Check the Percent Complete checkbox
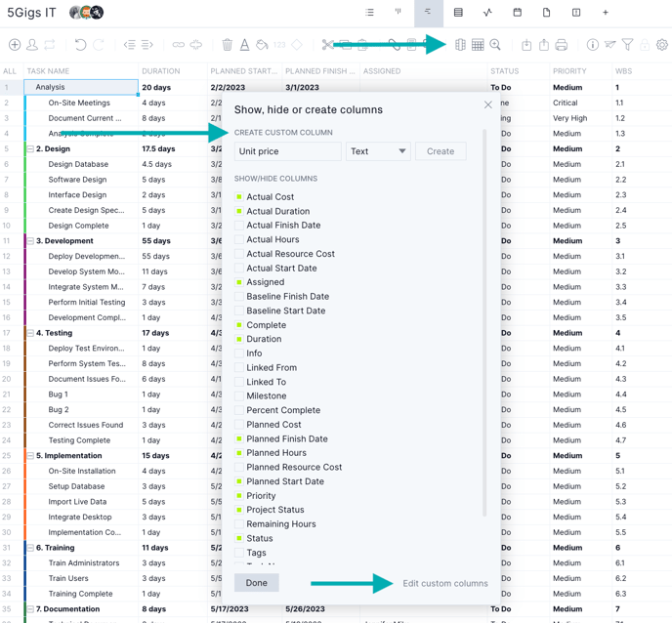 point(239,410)
